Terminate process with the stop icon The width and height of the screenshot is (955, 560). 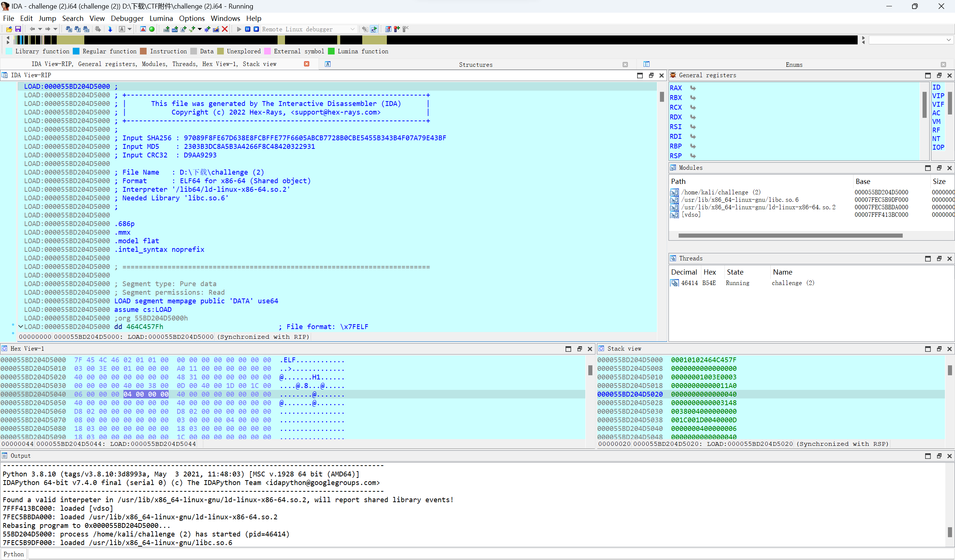pos(256,29)
